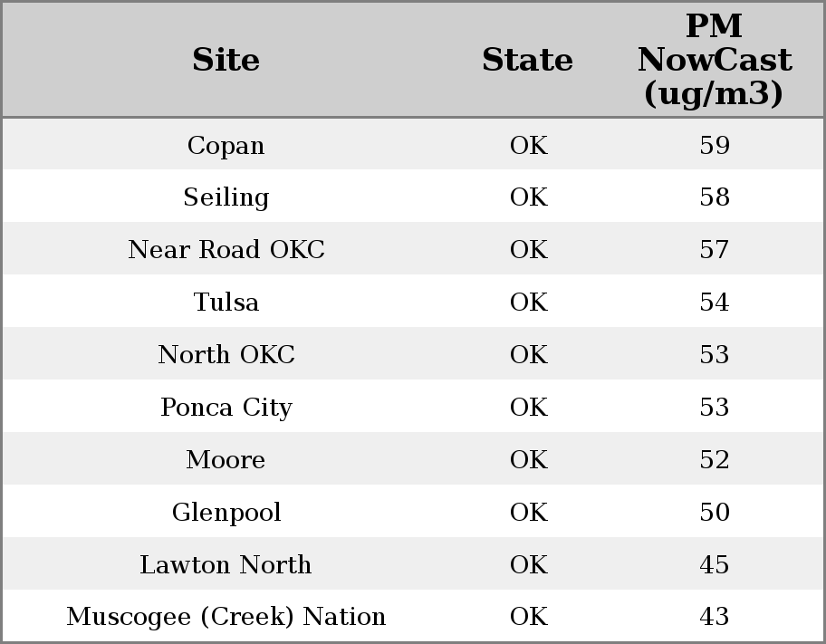Click the Site column header

click(x=226, y=61)
